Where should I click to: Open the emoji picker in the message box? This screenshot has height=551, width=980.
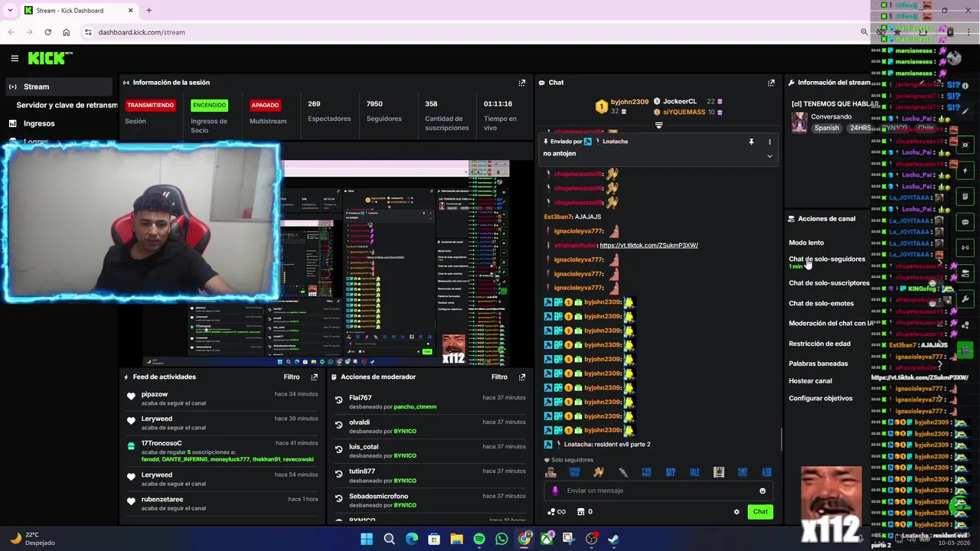pos(763,491)
